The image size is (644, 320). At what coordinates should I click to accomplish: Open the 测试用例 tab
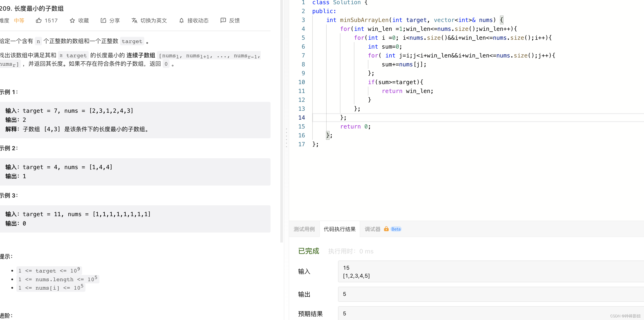click(x=304, y=229)
